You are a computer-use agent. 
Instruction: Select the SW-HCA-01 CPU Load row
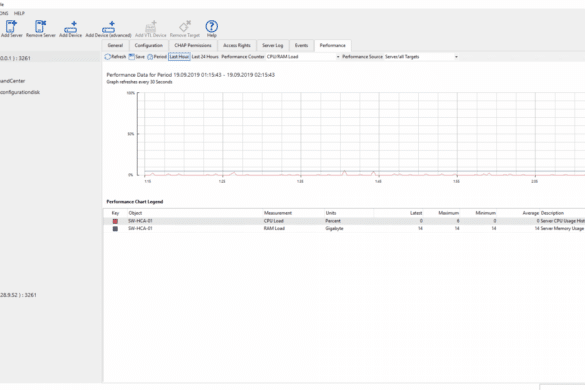344,221
